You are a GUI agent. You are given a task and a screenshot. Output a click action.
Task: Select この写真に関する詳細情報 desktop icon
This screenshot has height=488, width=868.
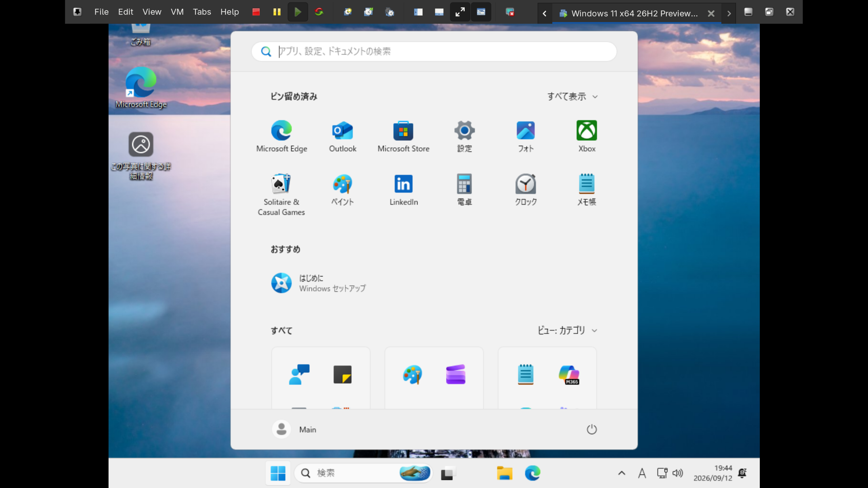click(141, 156)
